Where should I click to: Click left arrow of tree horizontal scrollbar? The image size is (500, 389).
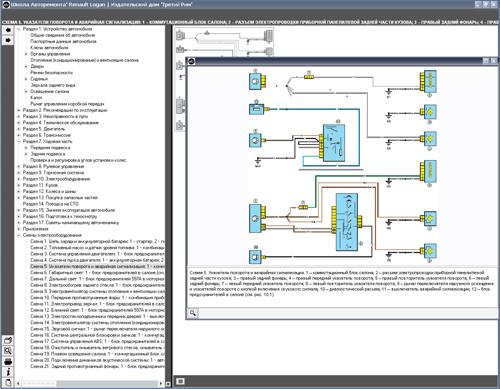tap(18, 383)
